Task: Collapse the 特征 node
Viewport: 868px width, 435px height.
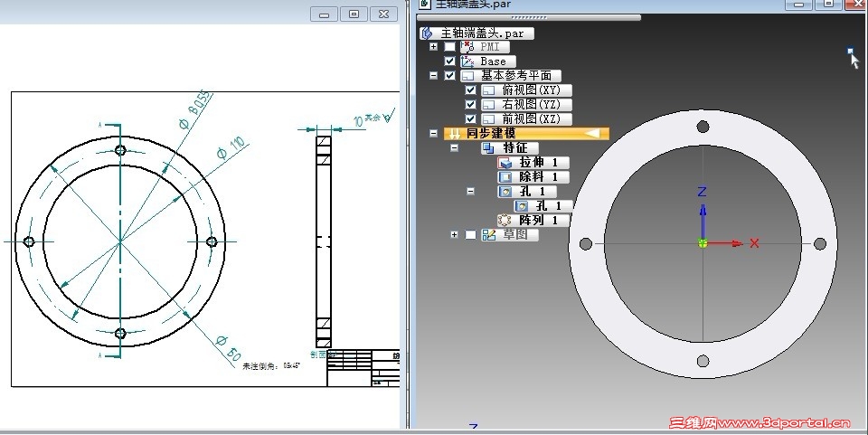Action: click(454, 147)
